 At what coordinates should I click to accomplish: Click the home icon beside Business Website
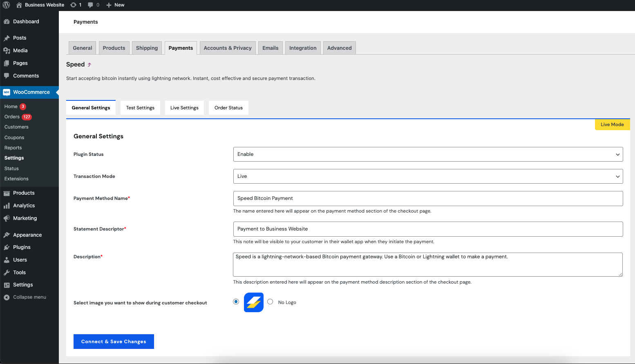tap(19, 5)
